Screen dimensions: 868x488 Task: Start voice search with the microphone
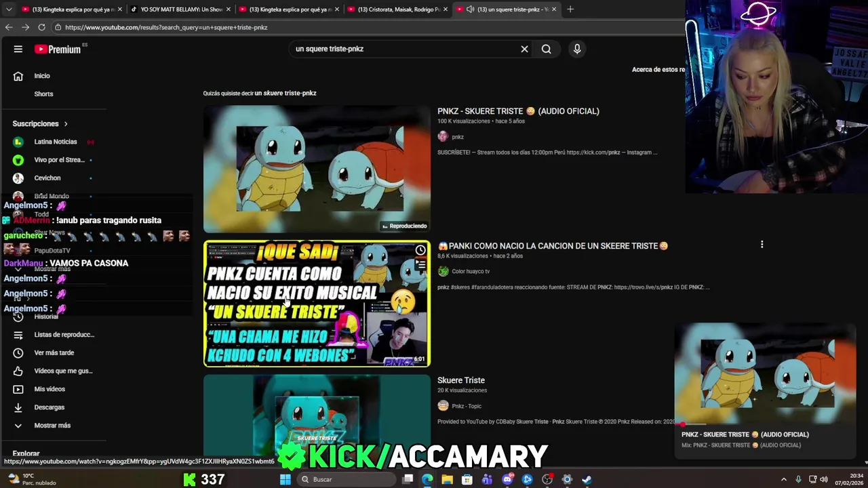[x=577, y=49]
